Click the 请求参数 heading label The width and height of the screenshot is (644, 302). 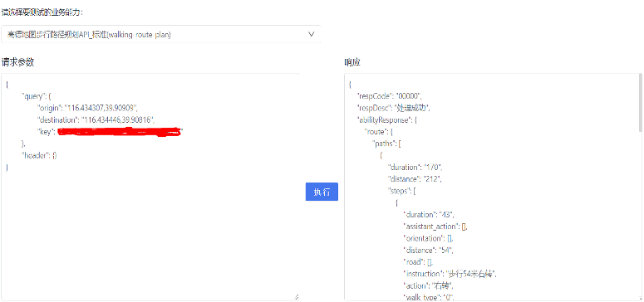point(17,62)
